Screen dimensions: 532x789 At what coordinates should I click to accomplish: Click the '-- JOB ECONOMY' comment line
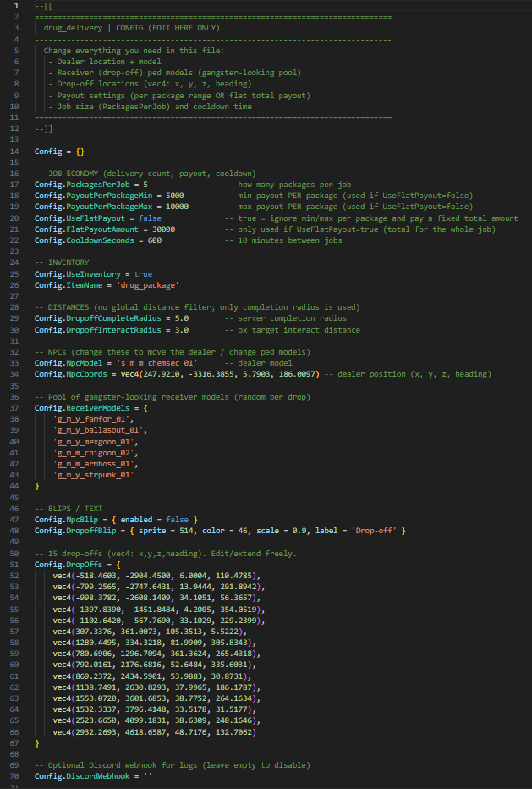[145, 174]
